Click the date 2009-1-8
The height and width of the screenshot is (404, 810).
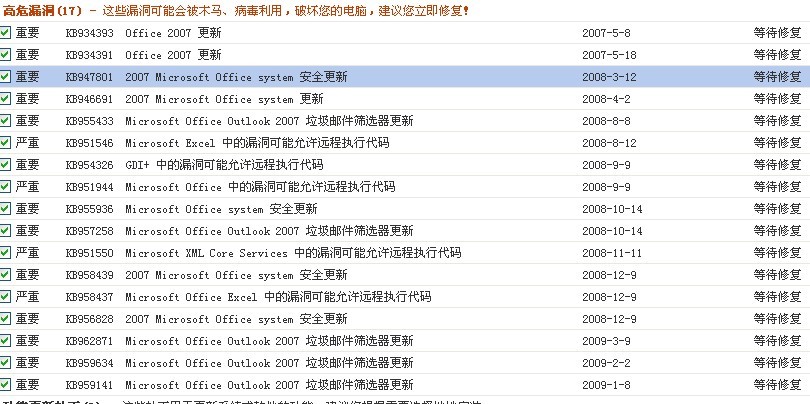pyautogui.click(x=606, y=385)
